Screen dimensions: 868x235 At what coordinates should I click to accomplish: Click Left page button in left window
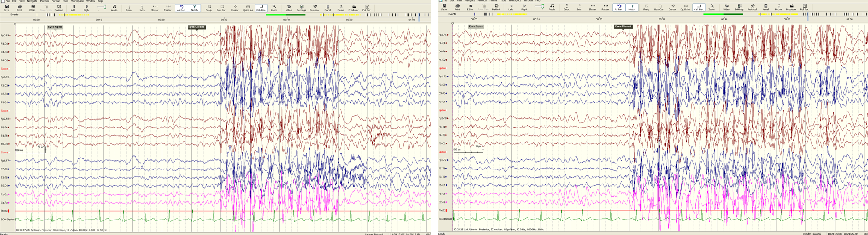click(x=73, y=8)
